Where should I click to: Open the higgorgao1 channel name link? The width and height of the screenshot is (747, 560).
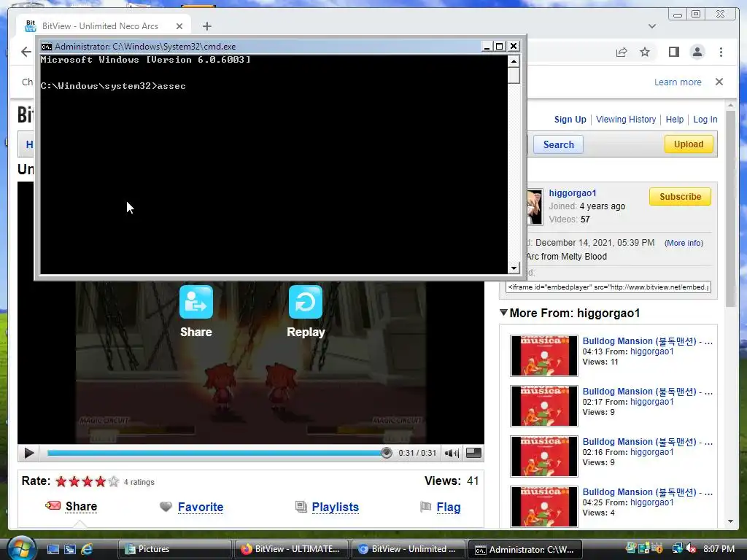point(572,192)
